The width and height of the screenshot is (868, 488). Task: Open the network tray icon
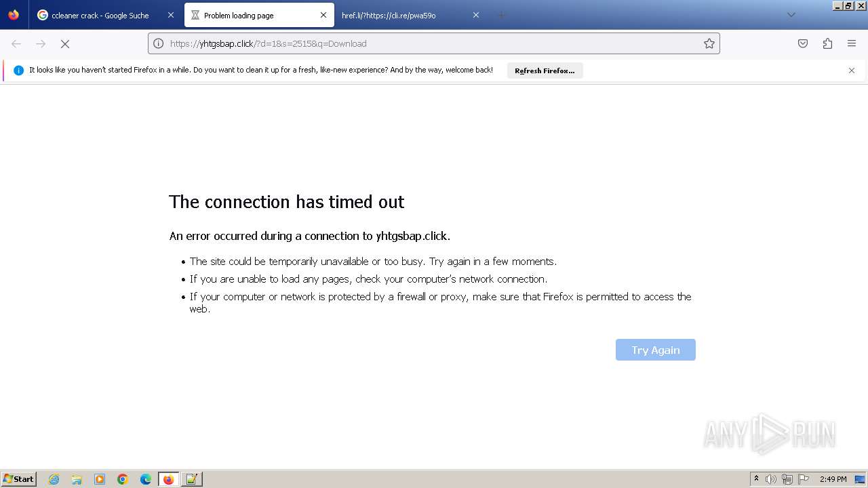click(x=787, y=479)
